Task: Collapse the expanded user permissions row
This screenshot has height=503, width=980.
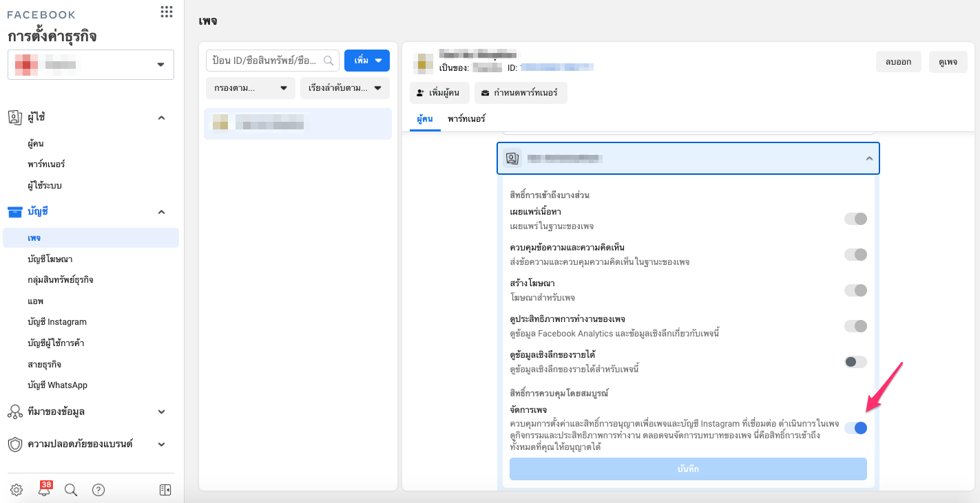Action: [x=869, y=158]
